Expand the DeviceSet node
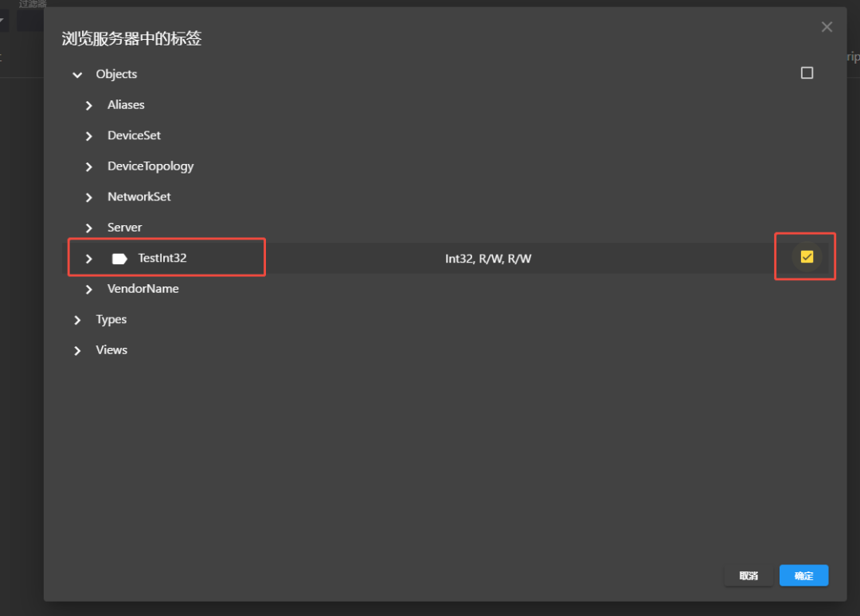Screen dimensions: 860x616 click(x=89, y=136)
